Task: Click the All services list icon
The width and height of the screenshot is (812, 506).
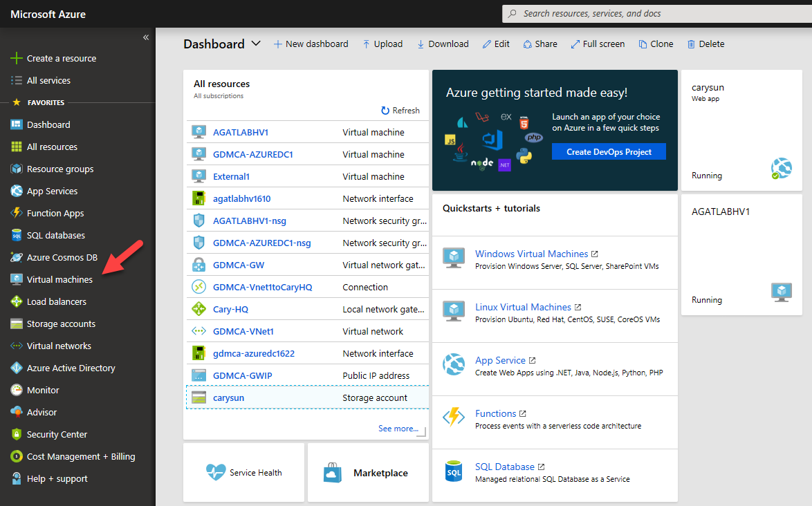Action: [x=17, y=80]
